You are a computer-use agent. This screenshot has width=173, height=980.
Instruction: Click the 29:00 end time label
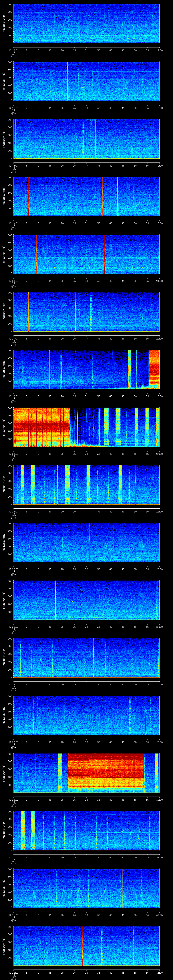coord(159,742)
